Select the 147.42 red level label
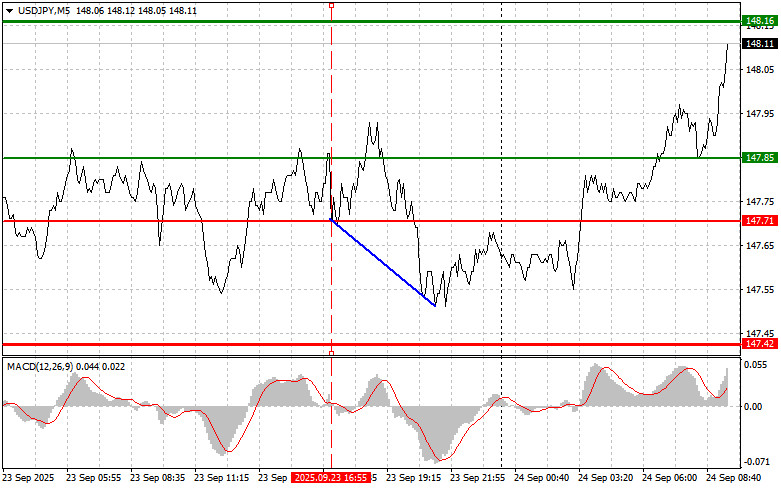Viewport: 781px width, 489px height. (760, 344)
